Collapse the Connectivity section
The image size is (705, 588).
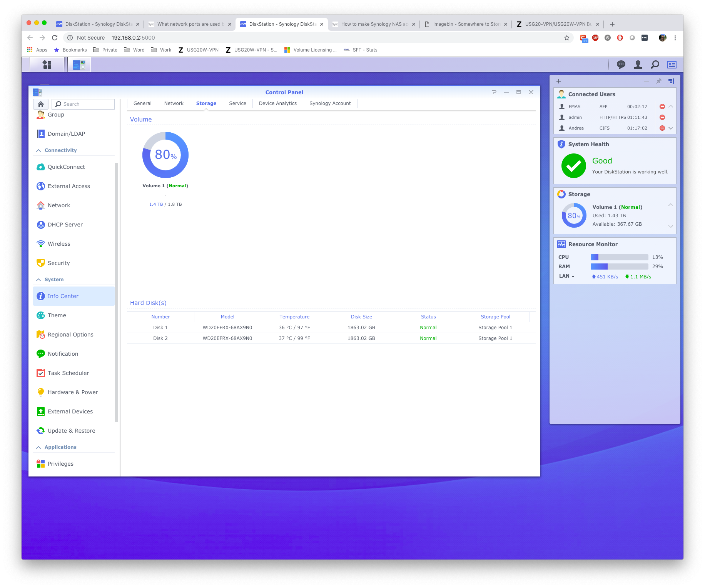click(38, 150)
